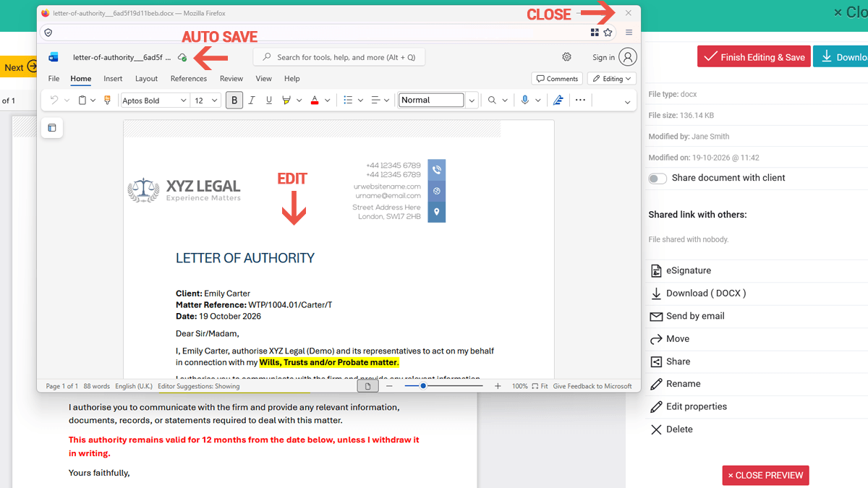The height and width of the screenshot is (488, 868).
Task: Click the cloud saved status icon
Action: pos(182,57)
